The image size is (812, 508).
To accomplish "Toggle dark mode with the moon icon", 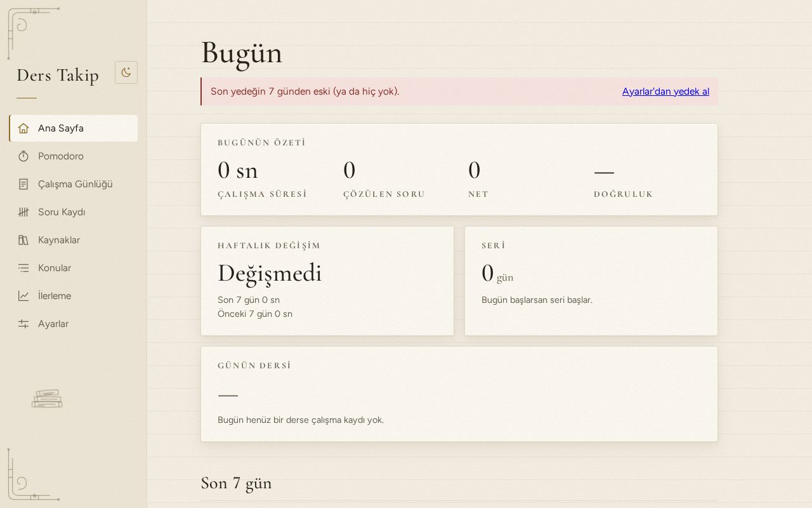I will (126, 72).
